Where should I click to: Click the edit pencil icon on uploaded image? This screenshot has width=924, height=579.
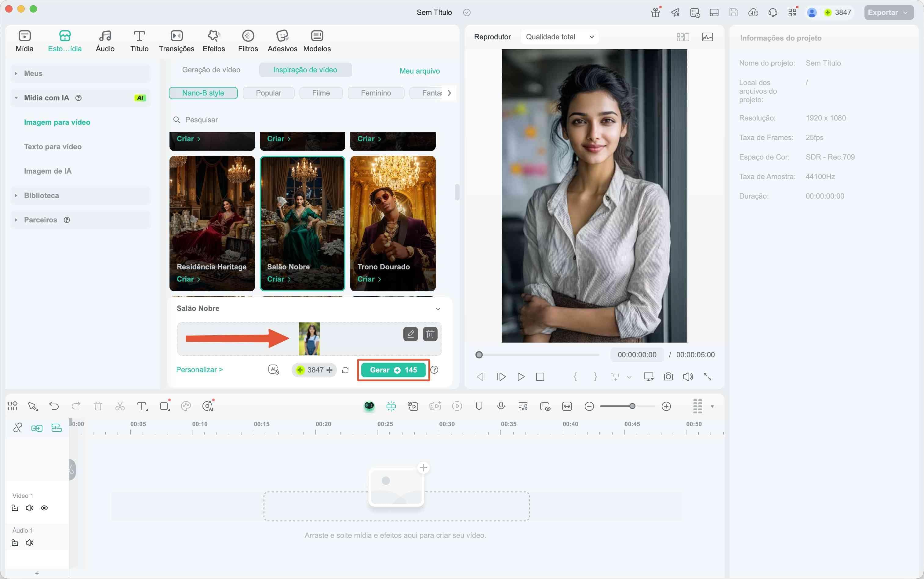[x=410, y=334]
